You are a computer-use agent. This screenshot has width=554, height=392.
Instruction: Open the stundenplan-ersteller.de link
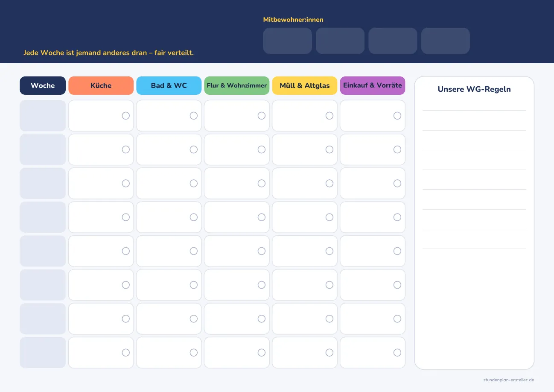pyautogui.click(x=509, y=380)
